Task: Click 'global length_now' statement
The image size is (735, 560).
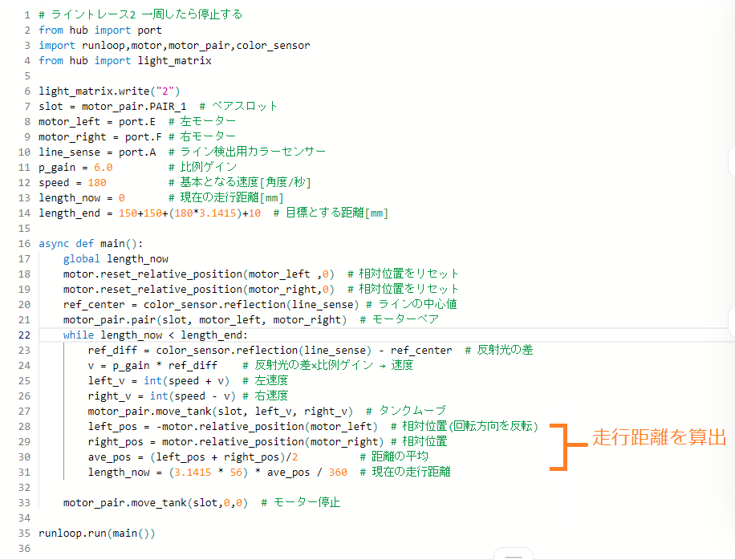Action: 116,258
